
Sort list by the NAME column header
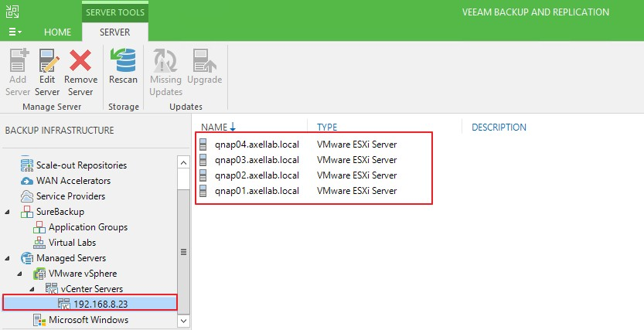[x=213, y=128]
